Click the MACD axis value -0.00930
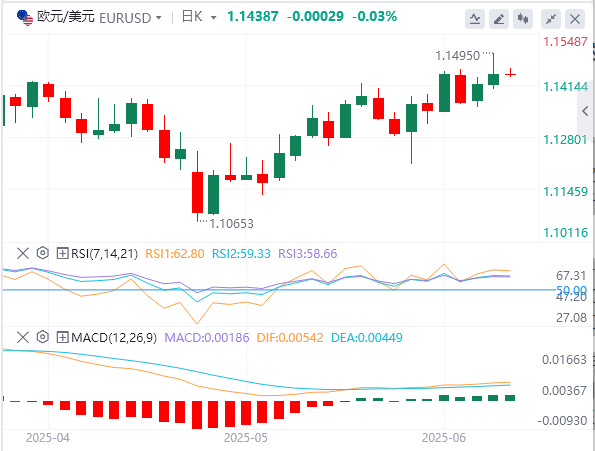The image size is (595, 451). pyautogui.click(x=562, y=421)
